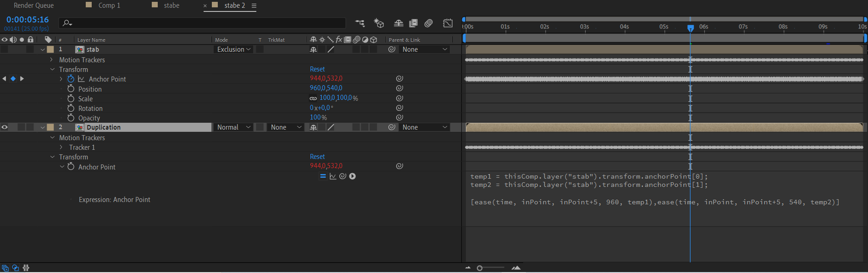This screenshot has width=868, height=273.
Task: Hide the Duplication layer with the eye icon
Action: [5, 127]
